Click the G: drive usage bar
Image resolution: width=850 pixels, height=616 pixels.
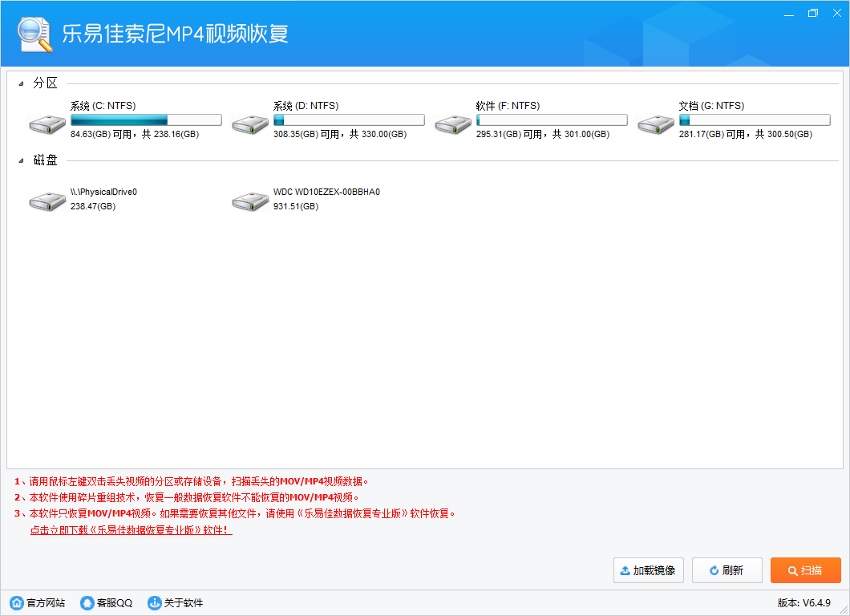coord(754,120)
